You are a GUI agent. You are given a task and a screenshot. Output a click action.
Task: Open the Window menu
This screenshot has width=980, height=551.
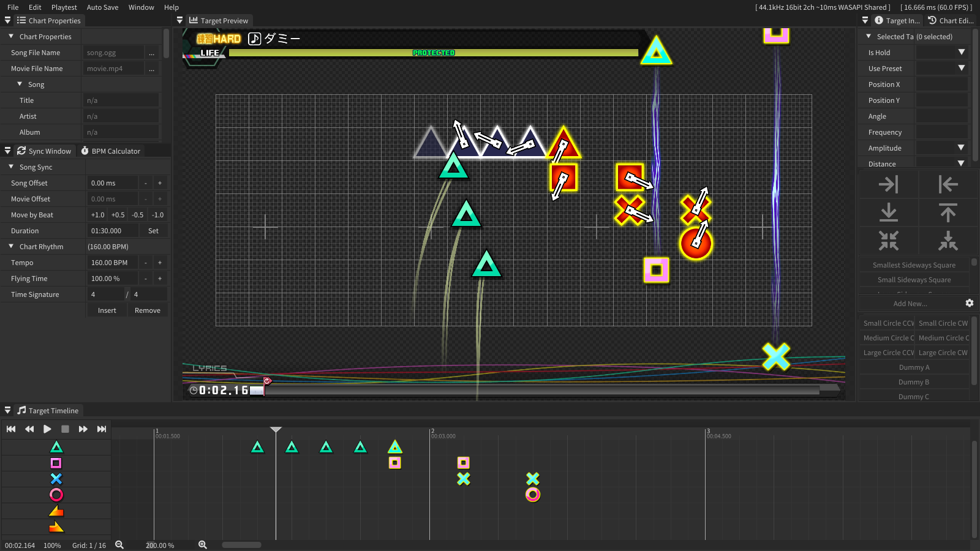tap(141, 7)
